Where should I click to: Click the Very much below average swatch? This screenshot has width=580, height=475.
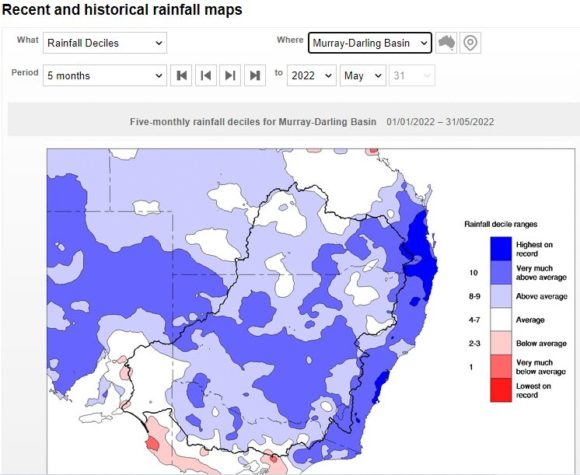click(x=501, y=367)
